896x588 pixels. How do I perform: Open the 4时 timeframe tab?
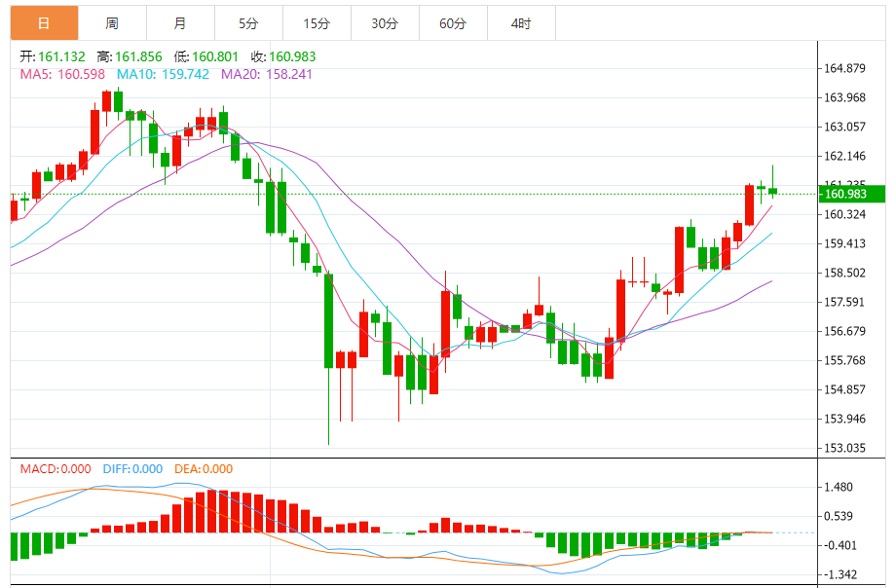521,23
